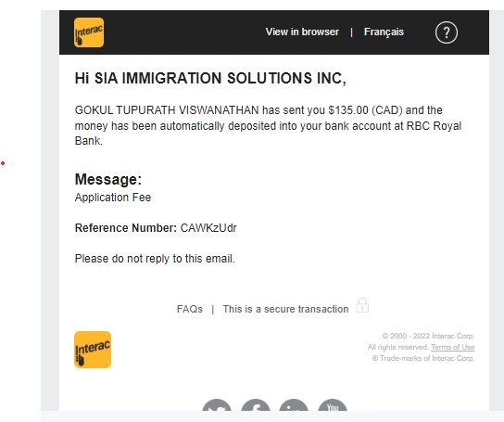Image resolution: width=504 pixels, height=422 pixels.
Task: Open the Twitter social icon
Action: 217,404
